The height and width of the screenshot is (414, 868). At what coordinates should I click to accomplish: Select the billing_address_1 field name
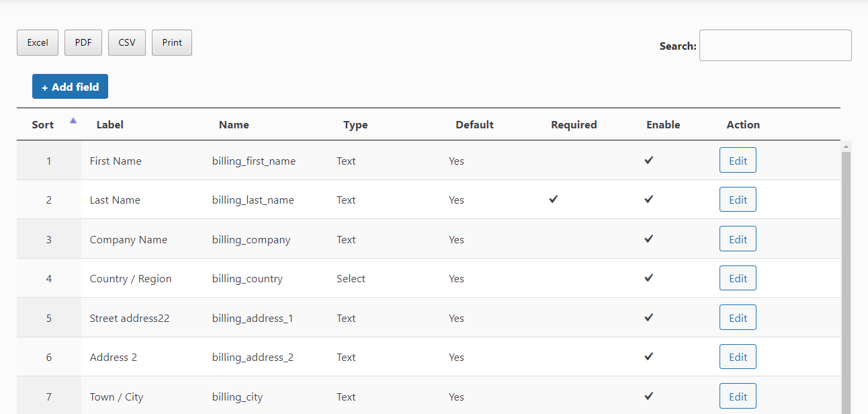coord(253,318)
